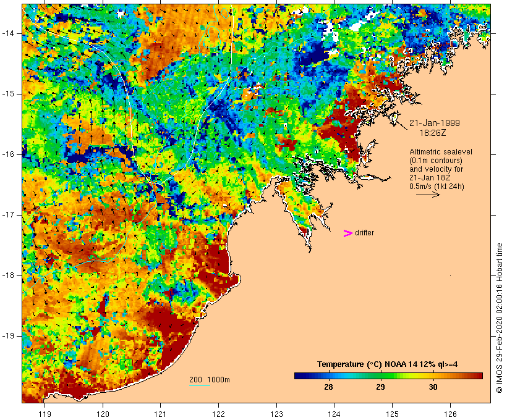Click the longitude label 122
The width and height of the screenshot is (507, 420).
[218, 414]
